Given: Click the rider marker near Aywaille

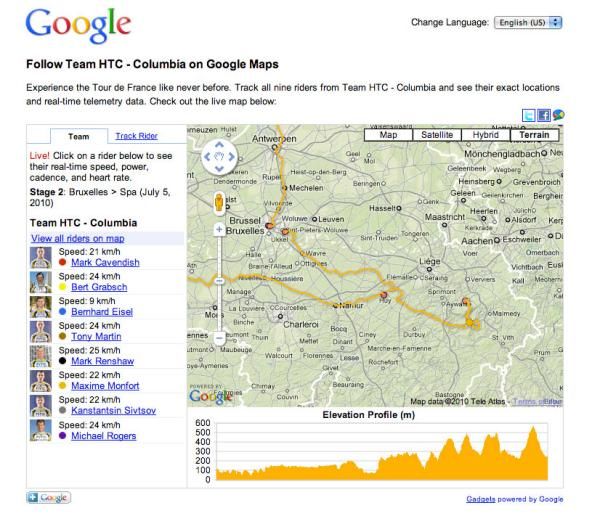Looking at the screenshot, I should pyautogui.click(x=465, y=301).
